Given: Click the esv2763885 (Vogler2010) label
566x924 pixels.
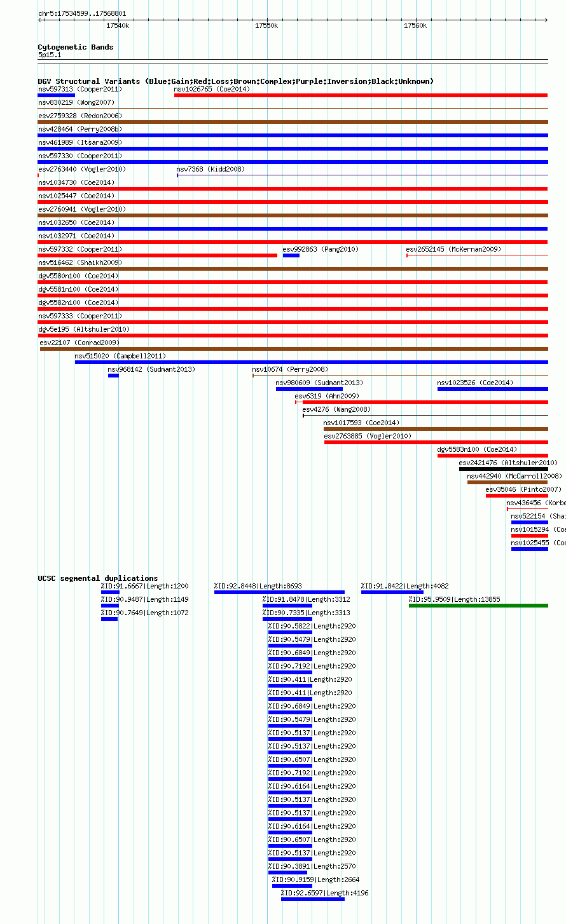Looking at the screenshot, I should point(368,437).
